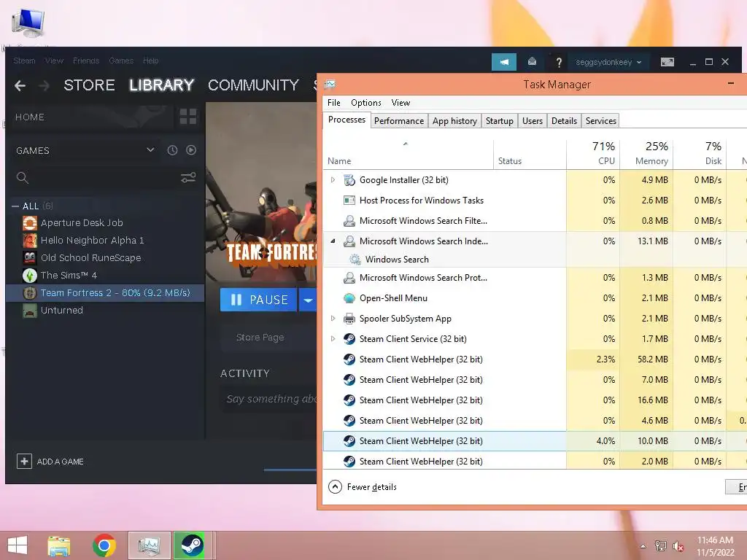Open the Friends menu
The height and width of the screenshot is (560, 747).
(86, 61)
